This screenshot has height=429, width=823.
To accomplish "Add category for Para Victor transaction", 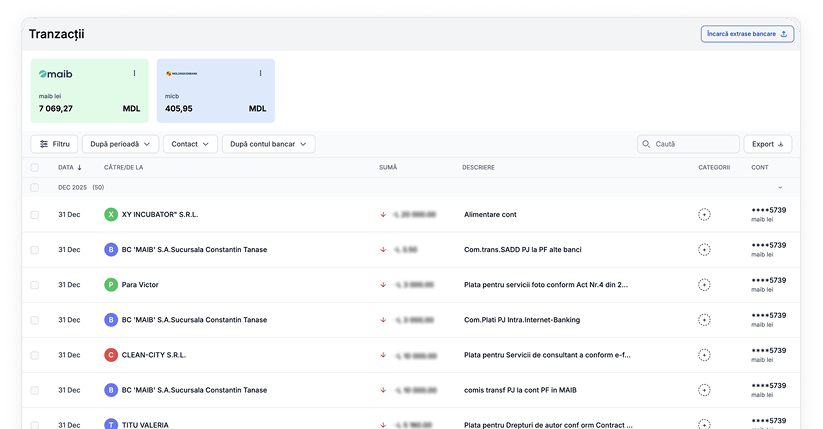I will click(704, 284).
